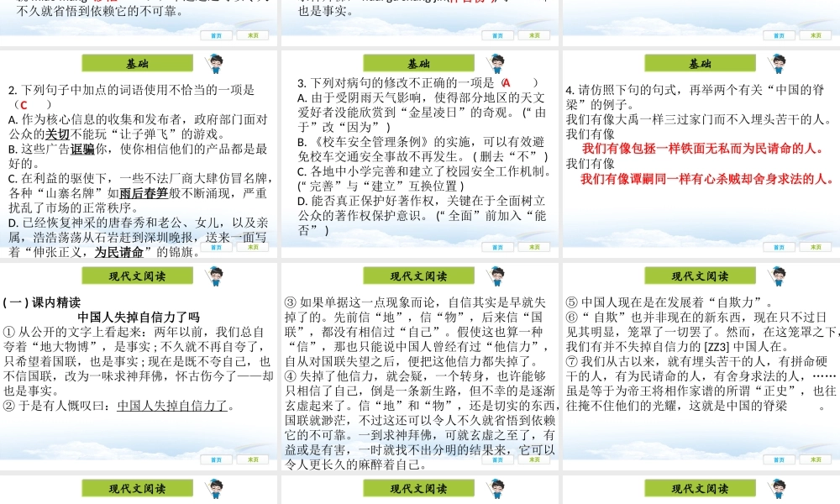840x504 pixels.
Task: Click 末页 on the paragraph ③④ slide
Action: [534, 459]
